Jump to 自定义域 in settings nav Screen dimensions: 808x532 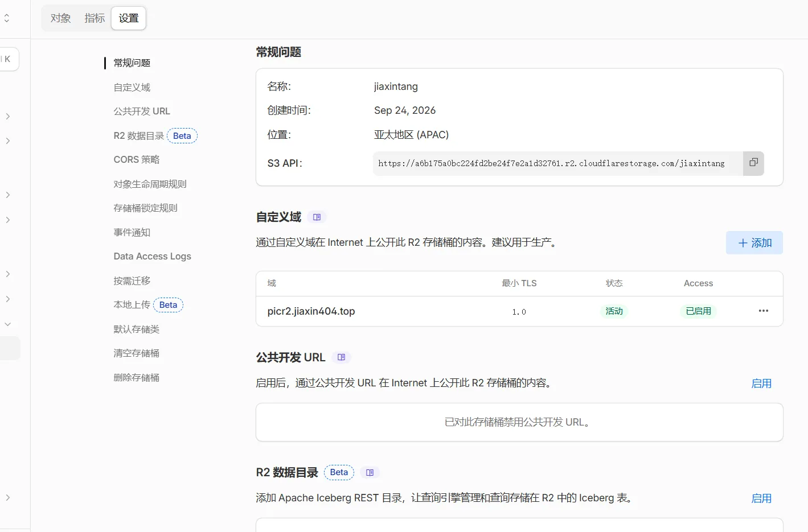coord(132,87)
